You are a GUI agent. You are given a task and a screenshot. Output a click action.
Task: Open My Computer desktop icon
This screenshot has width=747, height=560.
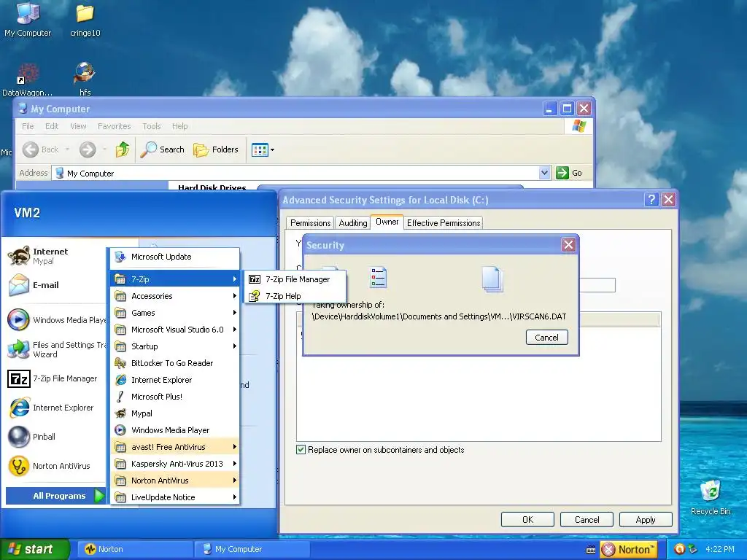tap(28, 19)
